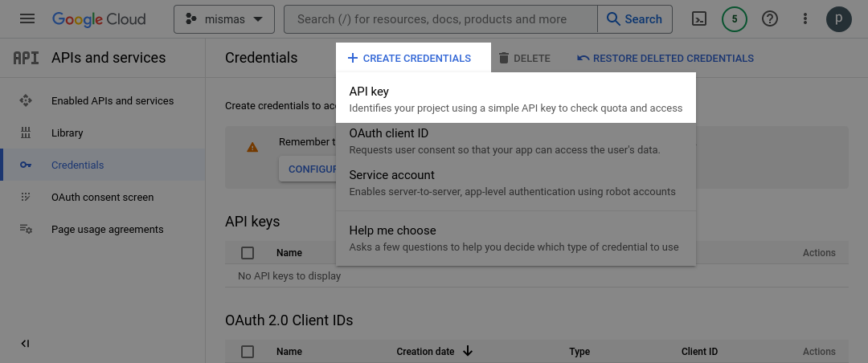
Task: Sort by Creation date arrow
Action: pos(467,351)
